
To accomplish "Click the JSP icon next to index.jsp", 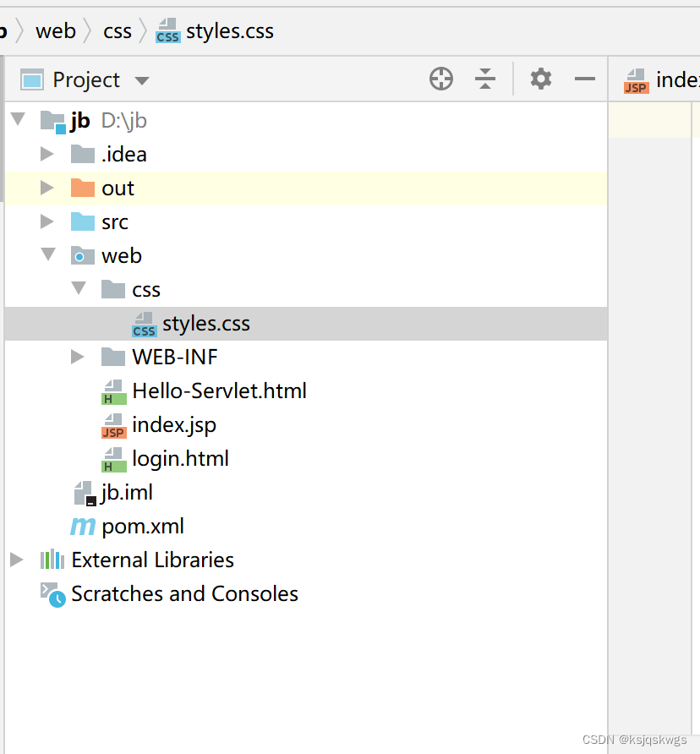I will [x=113, y=424].
